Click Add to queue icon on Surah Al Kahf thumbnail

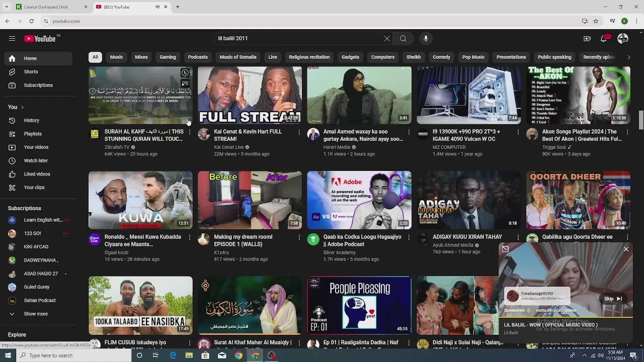pyautogui.click(x=185, y=84)
